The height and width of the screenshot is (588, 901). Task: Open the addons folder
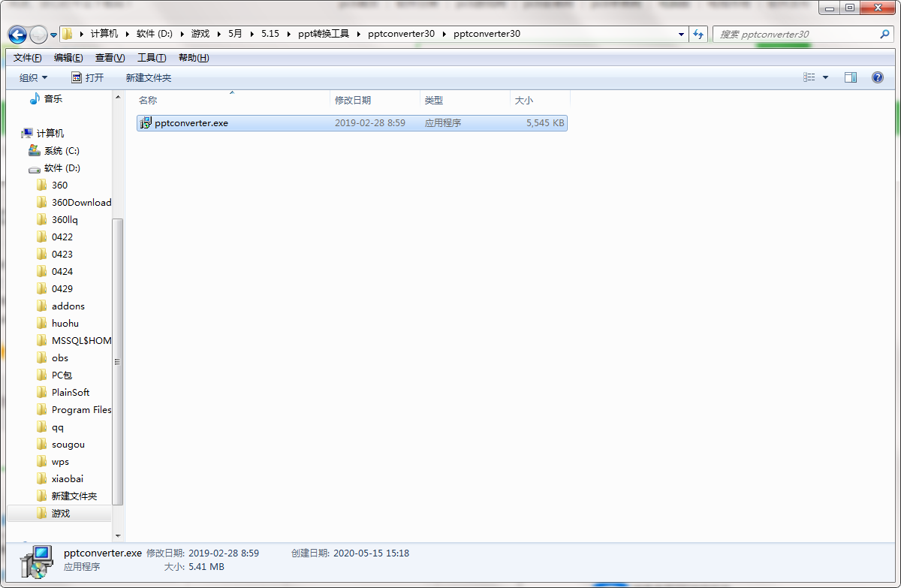click(x=68, y=306)
